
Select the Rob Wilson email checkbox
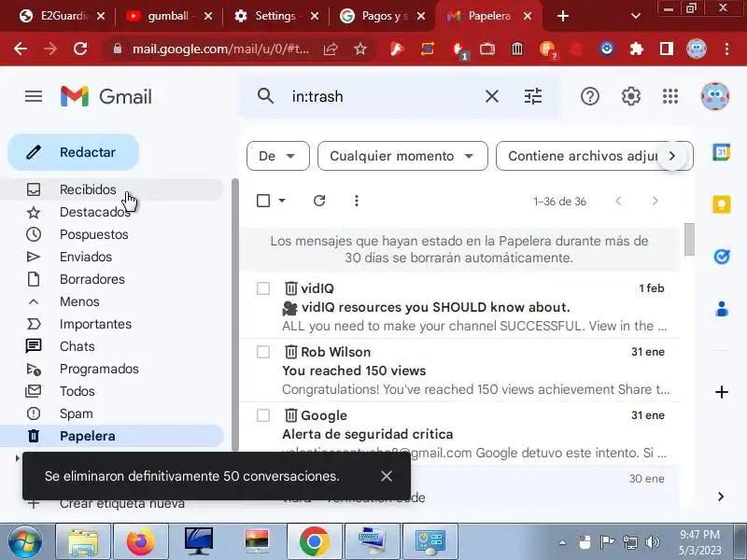(263, 352)
